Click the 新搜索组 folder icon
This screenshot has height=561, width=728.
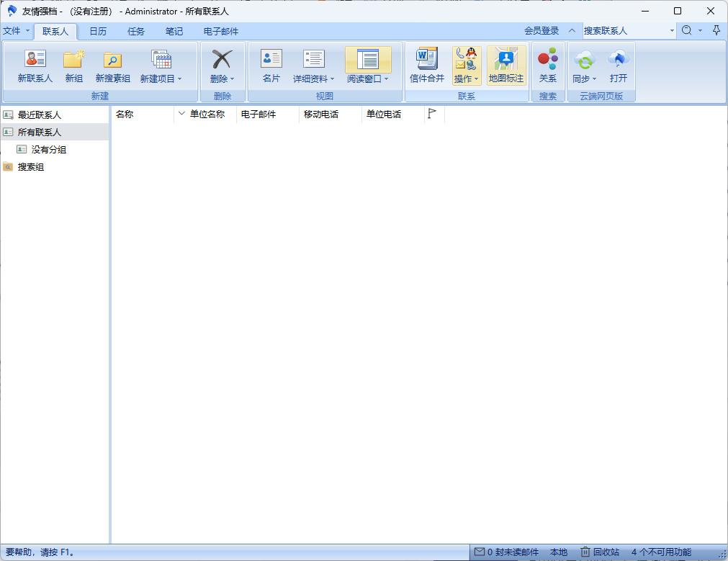[113, 60]
